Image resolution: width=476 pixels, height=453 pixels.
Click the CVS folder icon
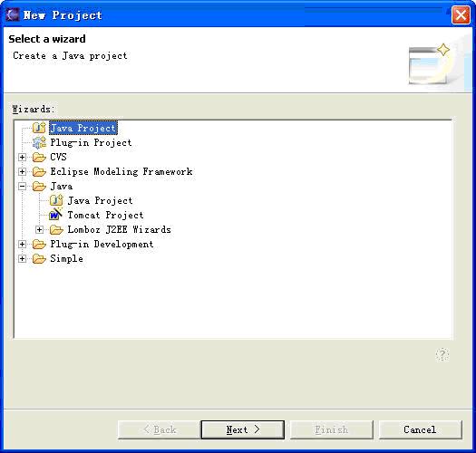pyautogui.click(x=39, y=157)
